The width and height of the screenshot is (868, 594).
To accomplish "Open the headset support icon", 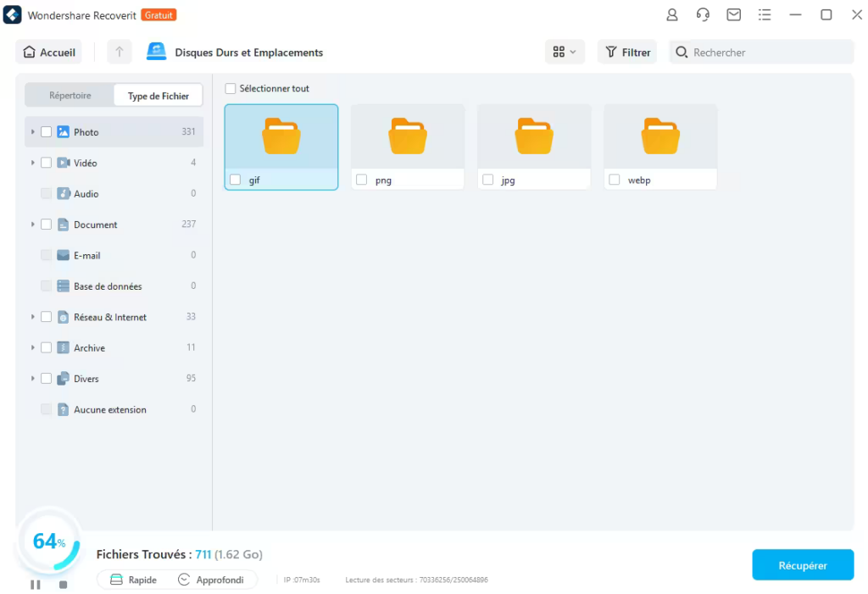I will click(x=703, y=15).
